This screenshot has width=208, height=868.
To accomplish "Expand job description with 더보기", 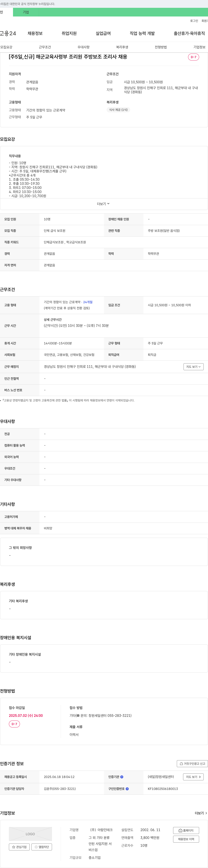I will pyautogui.click(x=104, y=204).
